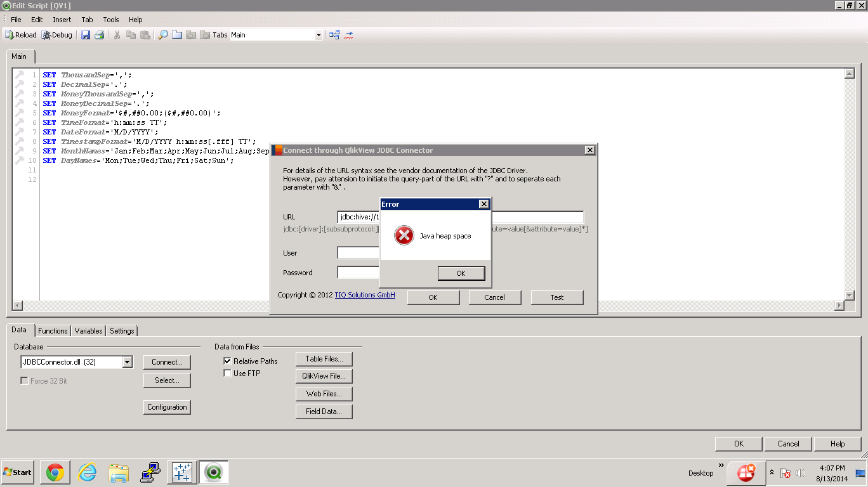Click the script editor scroll-down arrow
The height and width of the screenshot is (487, 868).
(850, 295)
